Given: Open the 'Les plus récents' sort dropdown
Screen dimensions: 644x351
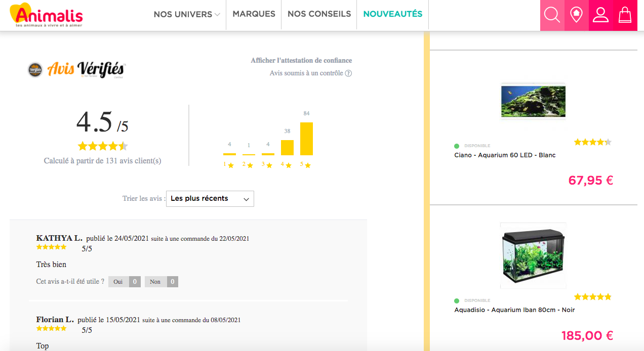Looking at the screenshot, I should pos(210,198).
